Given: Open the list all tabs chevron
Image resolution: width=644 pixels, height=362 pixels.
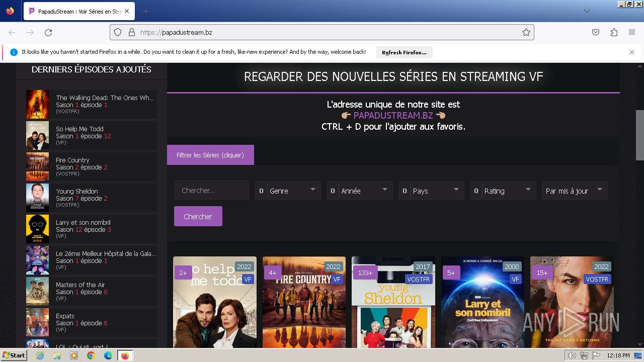Looking at the screenshot, I should point(587,11).
